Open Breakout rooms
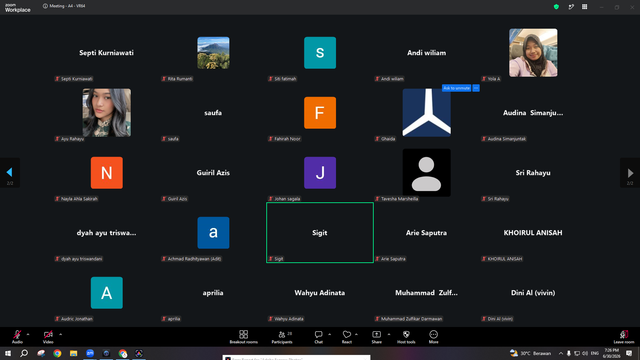The height and width of the screenshot is (360, 640). tap(244, 337)
